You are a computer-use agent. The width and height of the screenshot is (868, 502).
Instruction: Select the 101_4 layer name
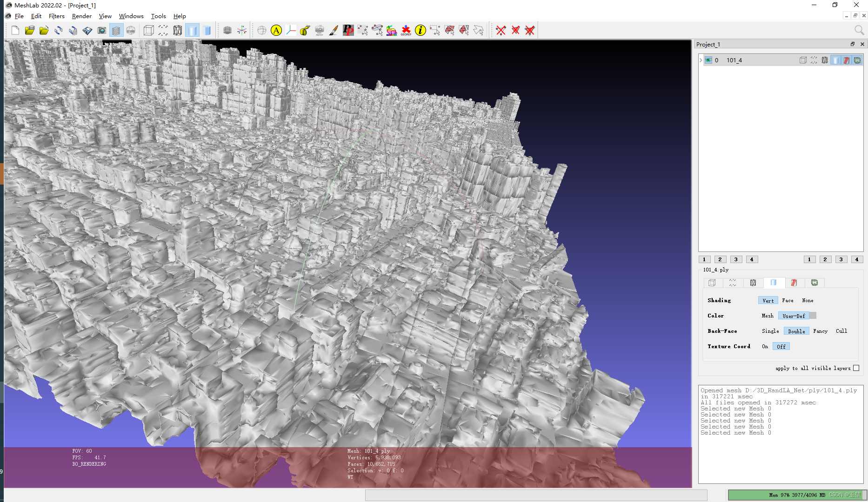[x=734, y=60]
